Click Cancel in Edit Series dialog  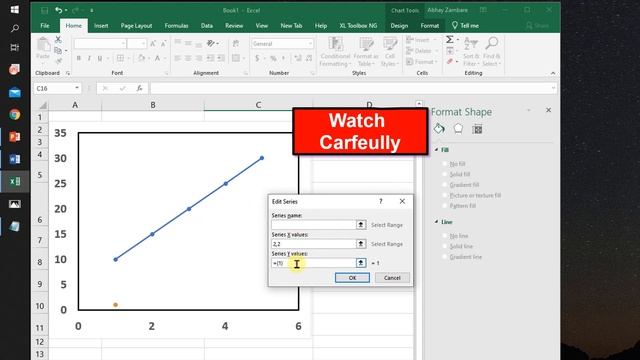pos(392,278)
